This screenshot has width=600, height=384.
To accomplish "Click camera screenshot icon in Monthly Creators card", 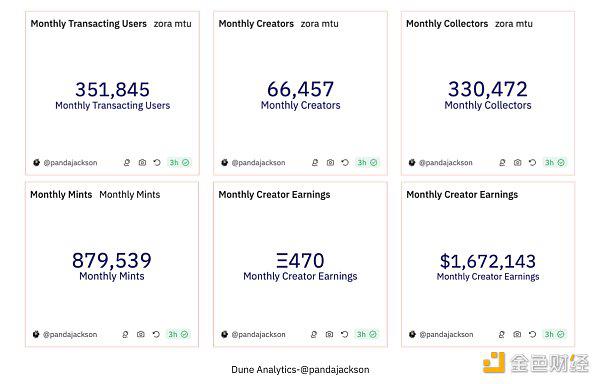I will tap(330, 163).
